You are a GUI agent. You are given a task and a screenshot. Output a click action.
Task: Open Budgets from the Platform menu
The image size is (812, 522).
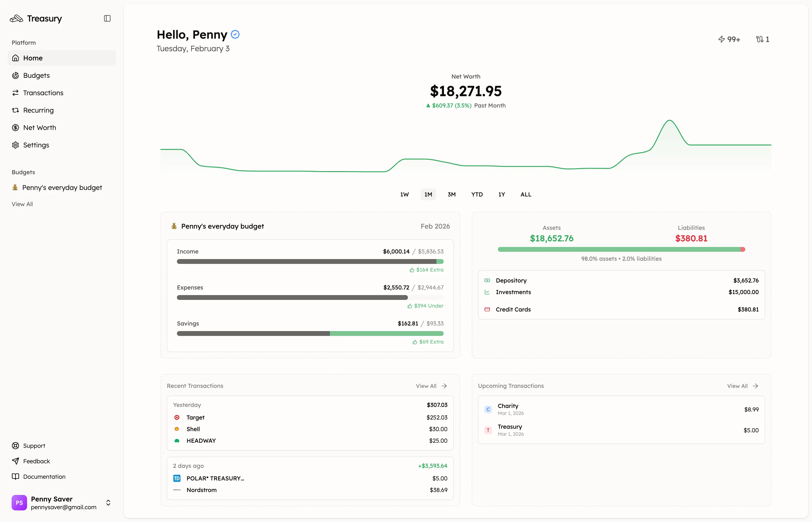pos(36,75)
